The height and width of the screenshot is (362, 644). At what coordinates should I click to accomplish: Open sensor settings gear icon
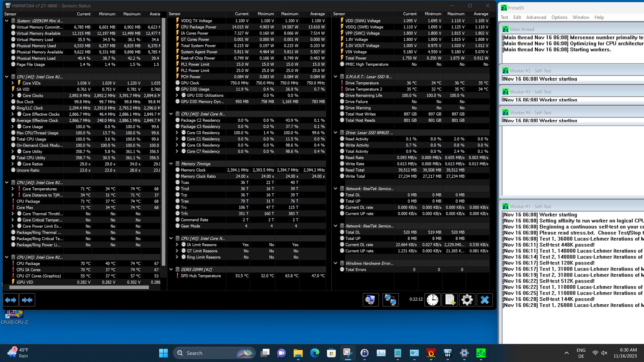pyautogui.click(x=467, y=300)
